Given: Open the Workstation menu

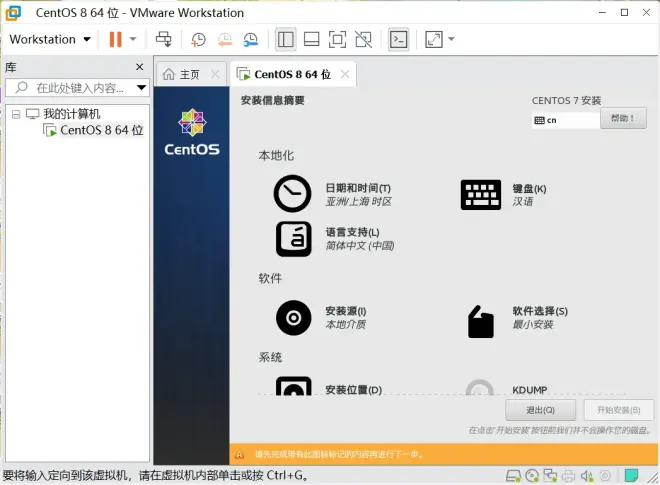Looking at the screenshot, I should click(x=50, y=39).
